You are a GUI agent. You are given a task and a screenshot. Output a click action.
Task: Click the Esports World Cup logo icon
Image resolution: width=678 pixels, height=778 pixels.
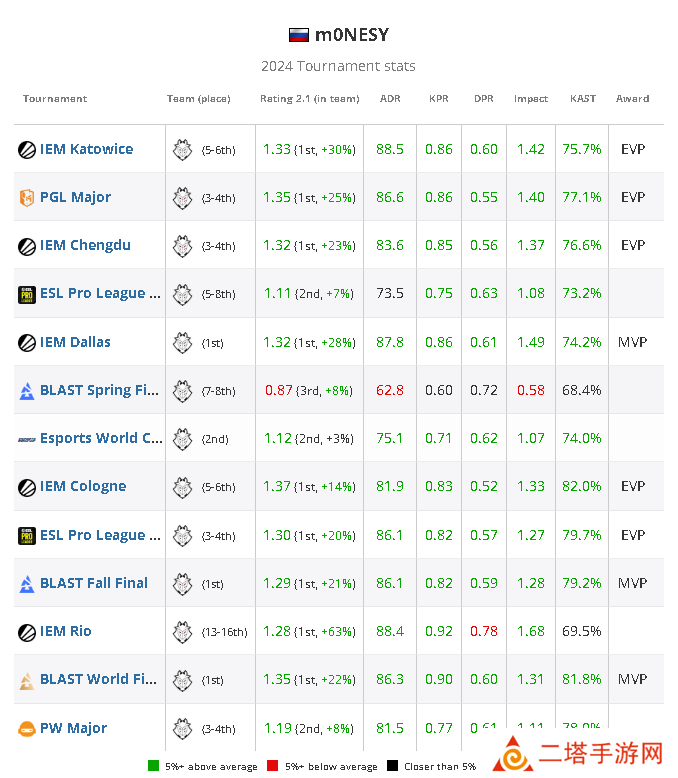[27, 439]
